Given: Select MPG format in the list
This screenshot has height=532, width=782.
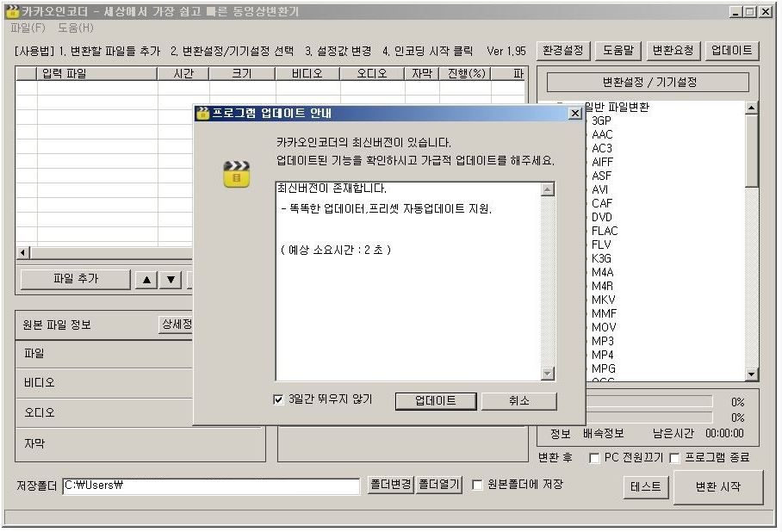Looking at the screenshot, I should coord(604,369).
